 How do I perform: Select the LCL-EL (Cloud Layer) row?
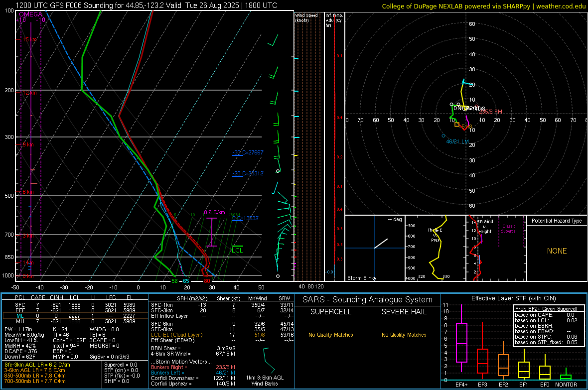coord(222,335)
